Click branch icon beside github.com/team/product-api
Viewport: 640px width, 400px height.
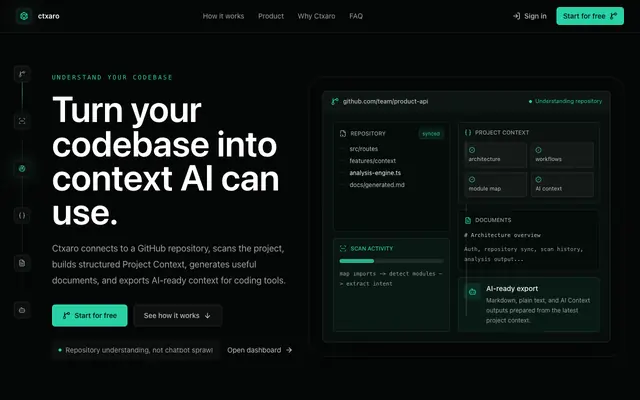[335, 101]
